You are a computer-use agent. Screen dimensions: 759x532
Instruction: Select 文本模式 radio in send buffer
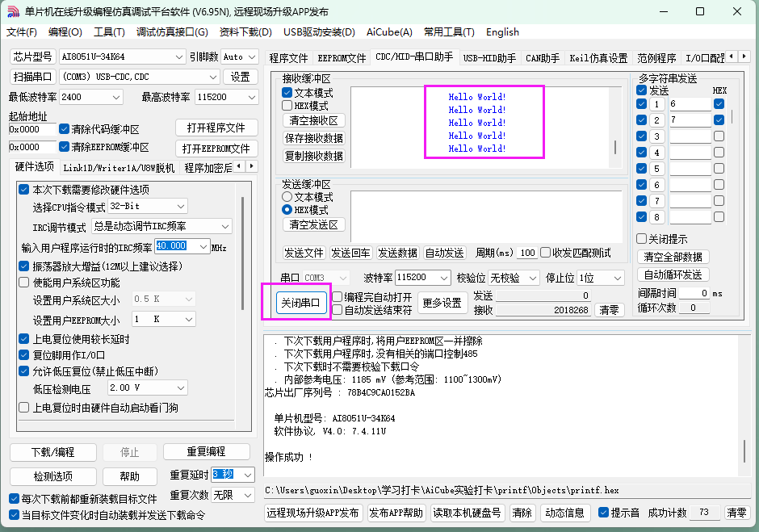click(x=287, y=197)
